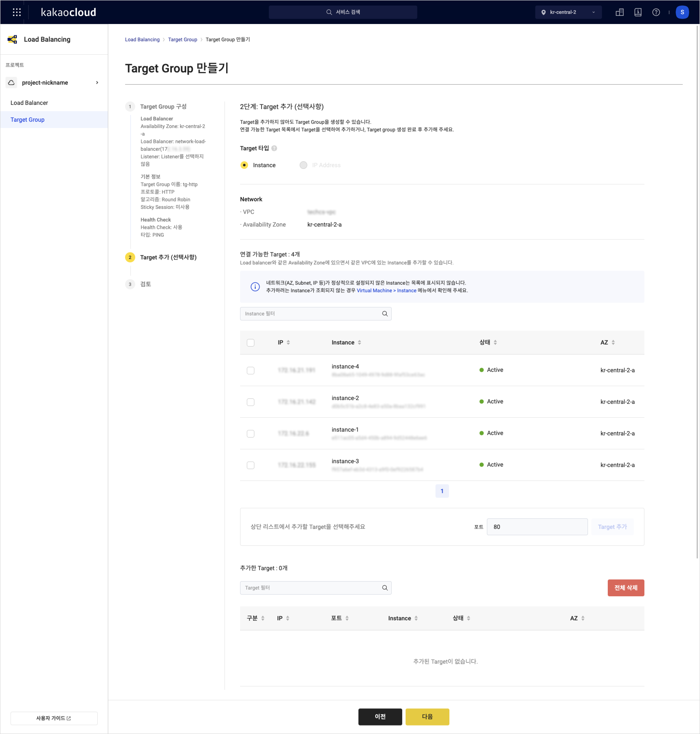Sort available targets by AZ
Image resolution: width=700 pixels, height=734 pixels.
613,343
